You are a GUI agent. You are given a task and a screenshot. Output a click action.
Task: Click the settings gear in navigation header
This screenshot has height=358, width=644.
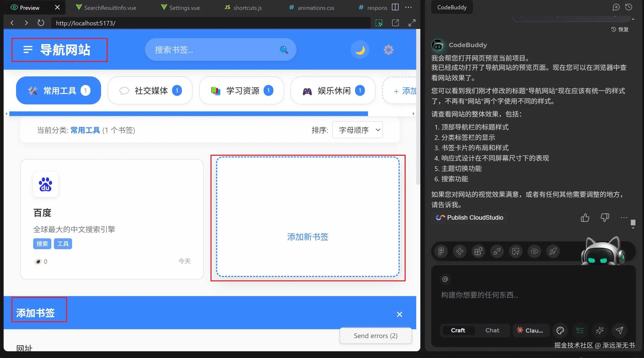[x=388, y=50]
